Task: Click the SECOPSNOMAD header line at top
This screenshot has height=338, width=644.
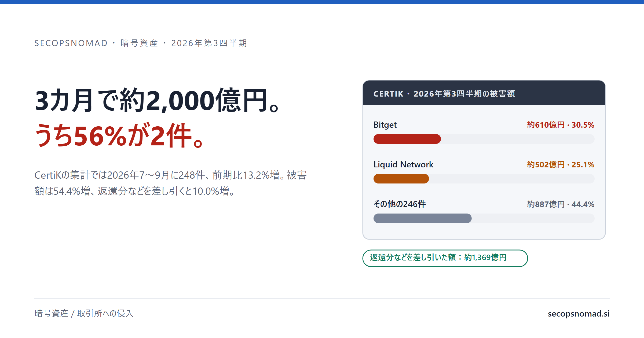Action: click(141, 43)
